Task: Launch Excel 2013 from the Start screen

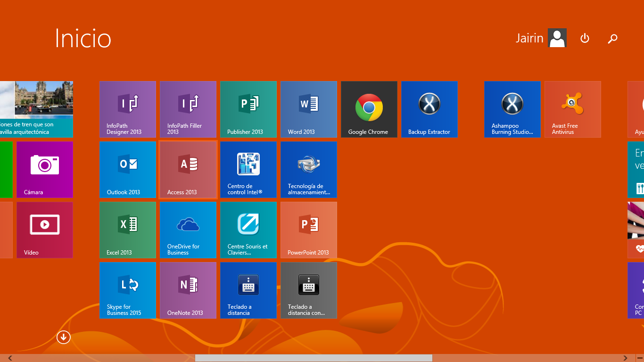Action: (128, 230)
